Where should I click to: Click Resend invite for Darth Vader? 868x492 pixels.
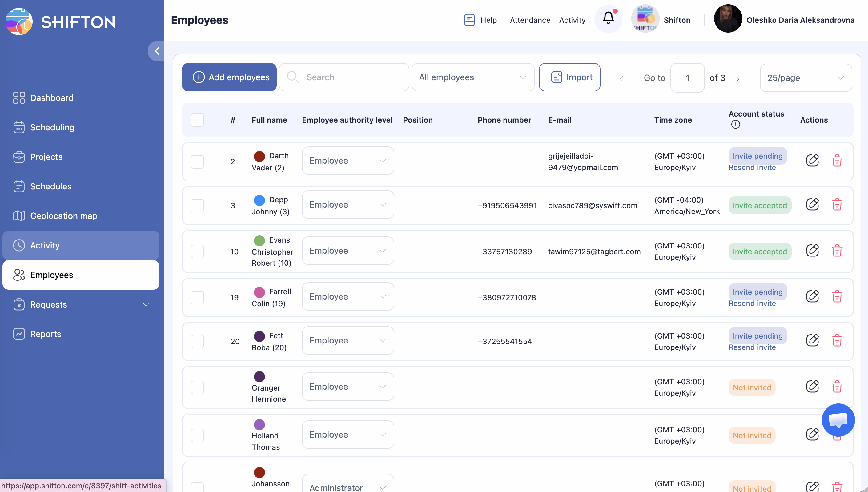click(x=752, y=168)
